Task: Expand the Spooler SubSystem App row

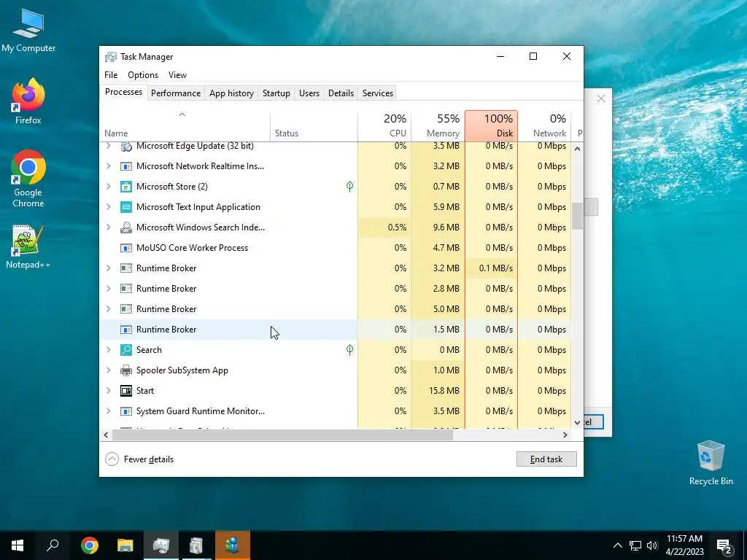Action: 109,370
